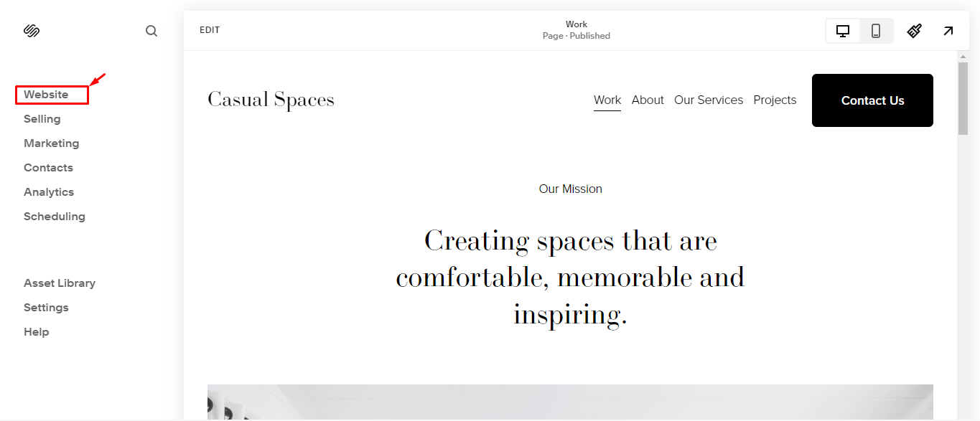Open the site styles paintbrush icon
This screenshot has width=980, height=421.
click(913, 30)
